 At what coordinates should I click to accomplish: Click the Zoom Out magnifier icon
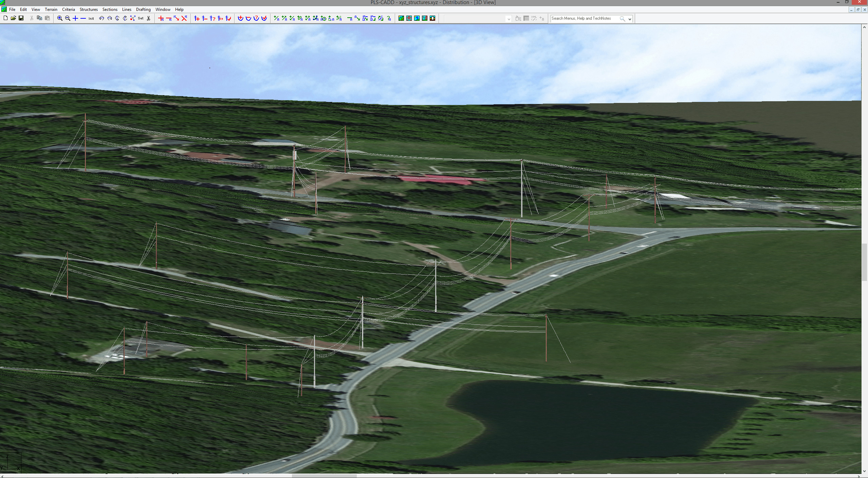tap(68, 18)
